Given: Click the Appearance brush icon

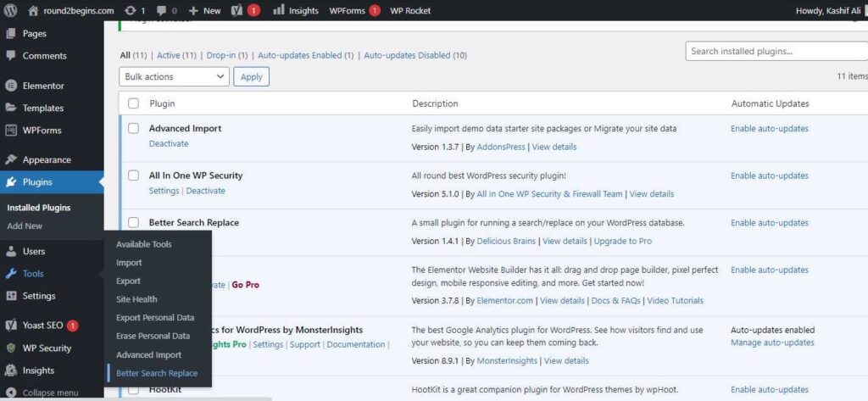Looking at the screenshot, I should tap(11, 159).
